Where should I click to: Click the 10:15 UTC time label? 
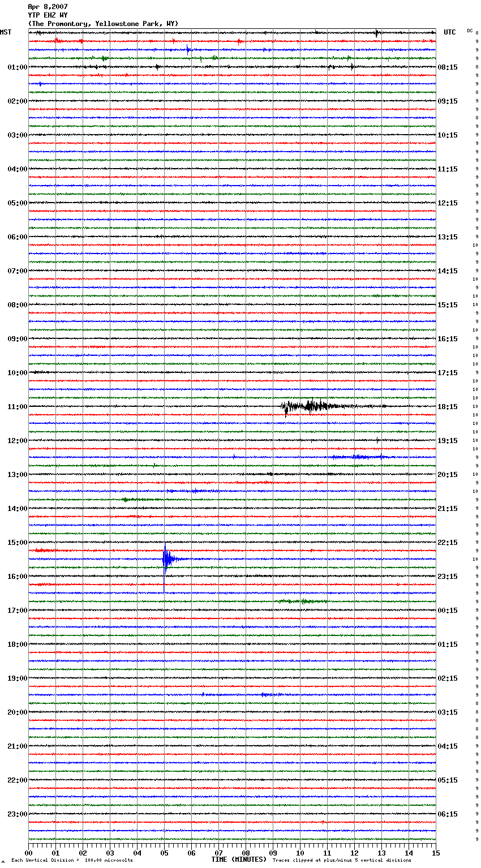point(448,135)
